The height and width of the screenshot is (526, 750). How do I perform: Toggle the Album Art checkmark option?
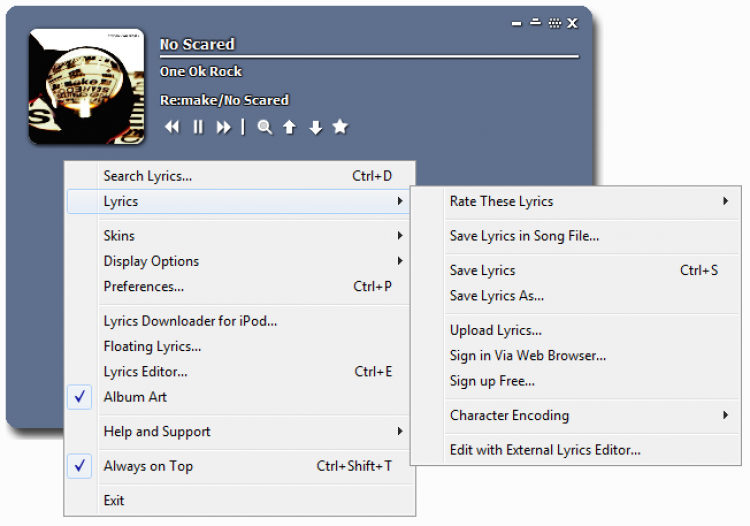point(135,397)
